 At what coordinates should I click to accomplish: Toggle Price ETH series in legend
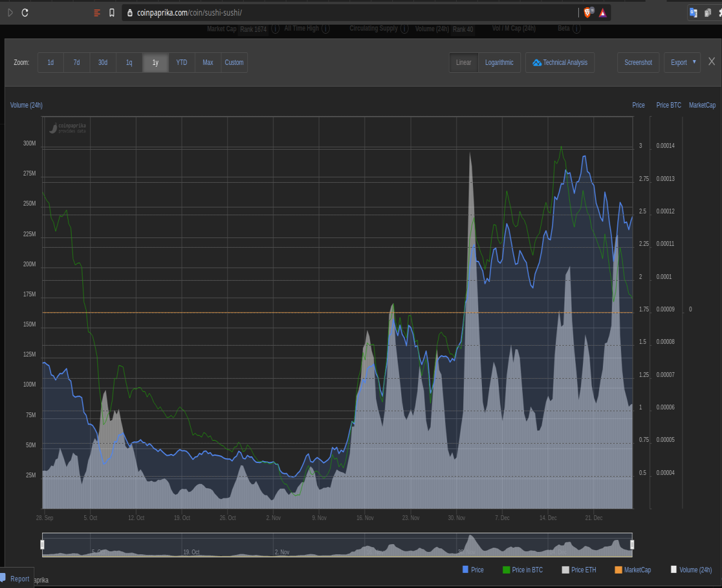(x=579, y=569)
